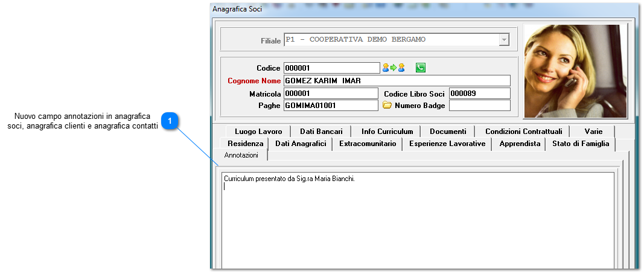Switch to the Residenza tab
The width and height of the screenshot is (644, 274).
click(x=245, y=144)
